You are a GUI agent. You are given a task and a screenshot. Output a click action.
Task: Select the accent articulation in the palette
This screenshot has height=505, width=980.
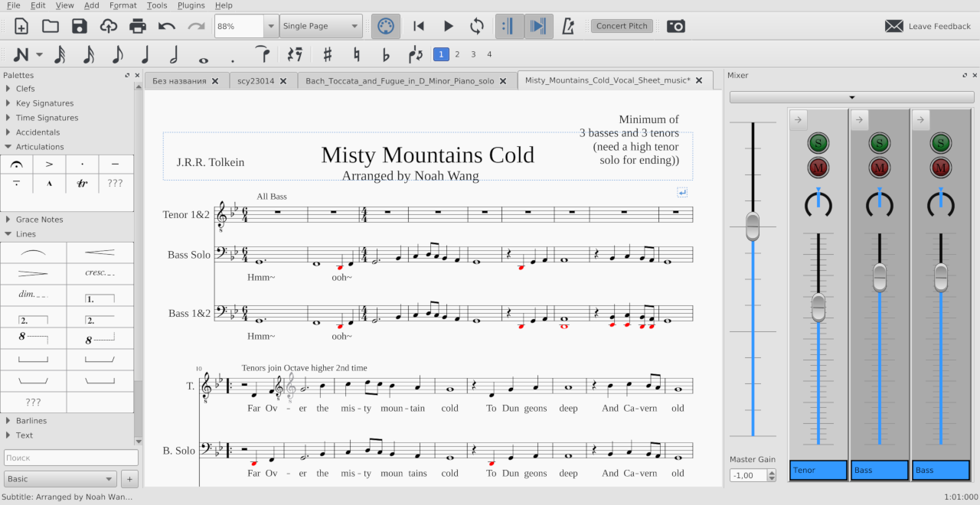tap(50, 165)
